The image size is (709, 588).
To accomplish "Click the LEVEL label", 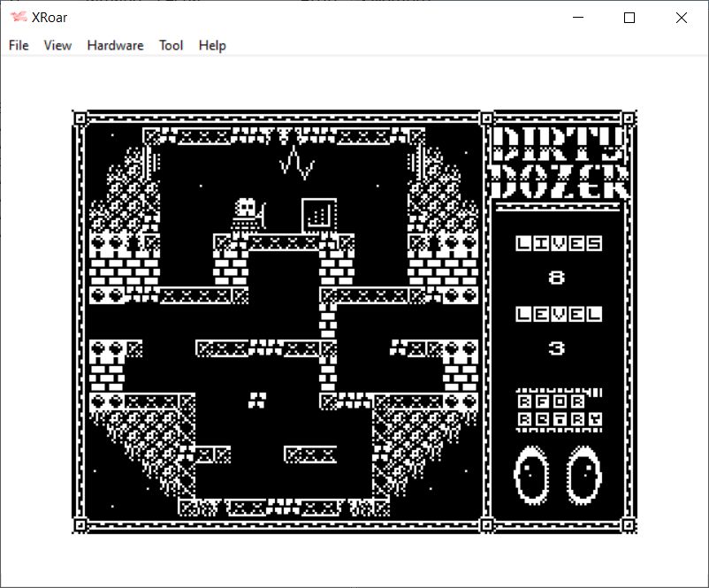I will click(559, 314).
